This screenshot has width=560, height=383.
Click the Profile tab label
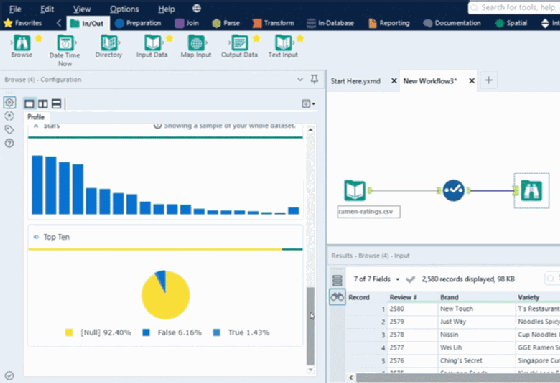click(36, 117)
